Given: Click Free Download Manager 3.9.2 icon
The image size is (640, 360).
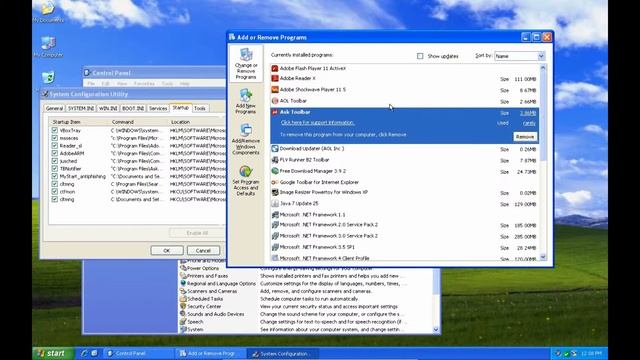Looking at the screenshot, I should [275, 171].
